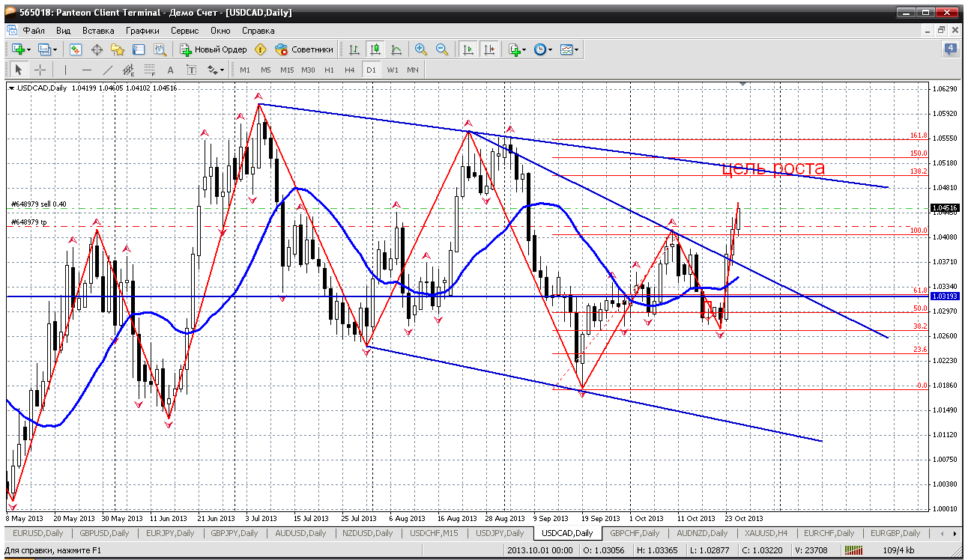The width and height of the screenshot is (965, 560).
Task: Select the vertical line tool
Action: point(66,70)
